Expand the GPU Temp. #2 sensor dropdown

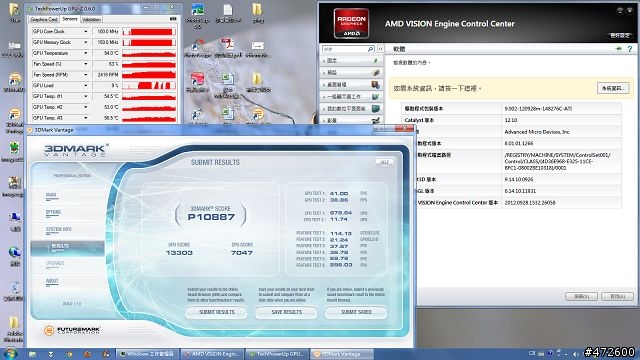click(x=86, y=107)
